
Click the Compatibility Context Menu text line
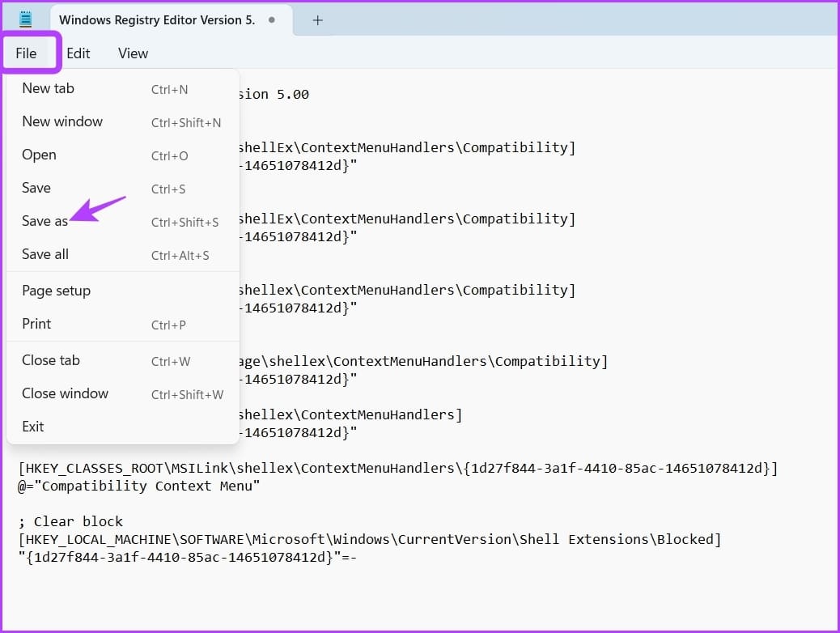(138, 486)
